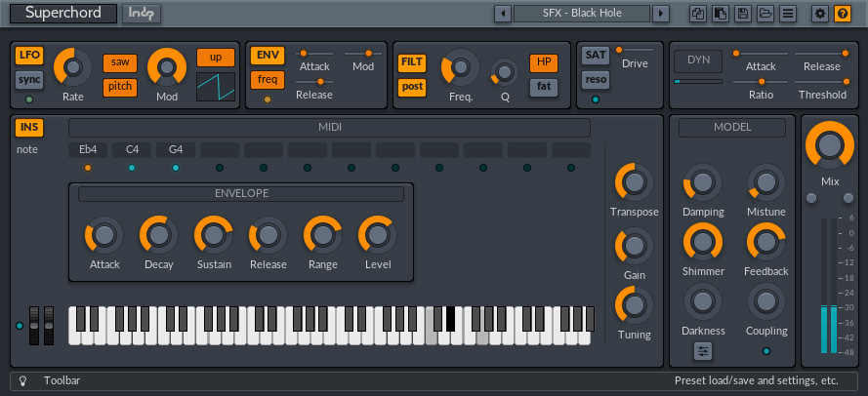
Task: Open preset folder icon
Action: pos(765,14)
